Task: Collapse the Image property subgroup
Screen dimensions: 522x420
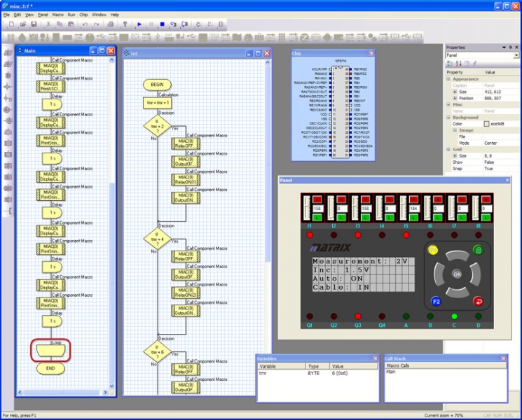Action: point(455,130)
